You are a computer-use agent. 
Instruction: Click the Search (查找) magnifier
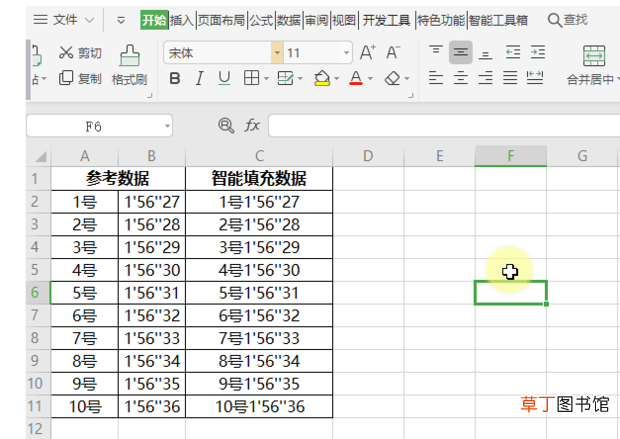pyautogui.click(x=555, y=20)
